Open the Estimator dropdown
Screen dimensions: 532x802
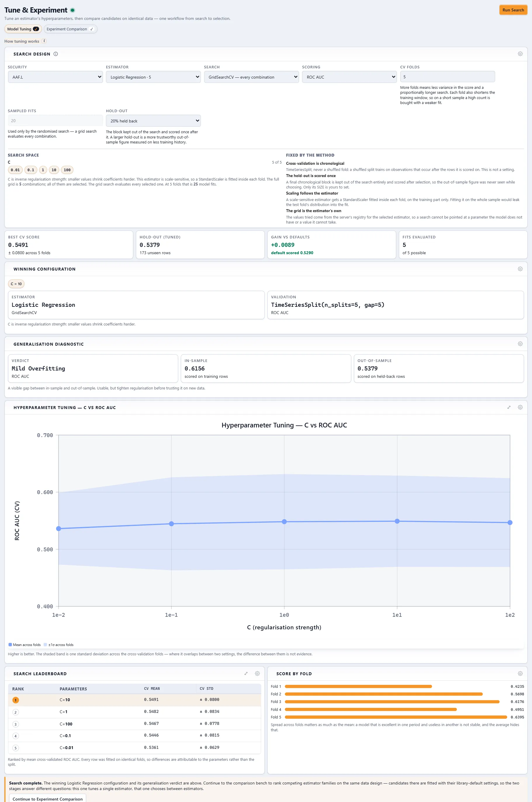coord(153,77)
